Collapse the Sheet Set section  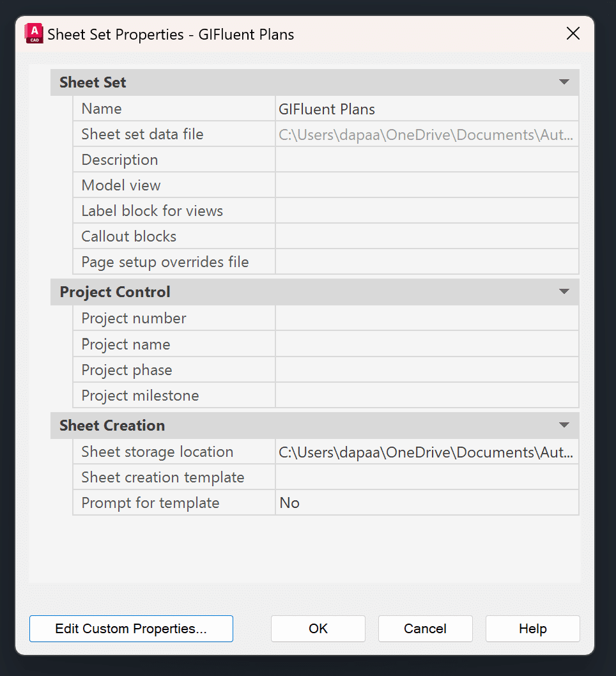[x=564, y=82]
